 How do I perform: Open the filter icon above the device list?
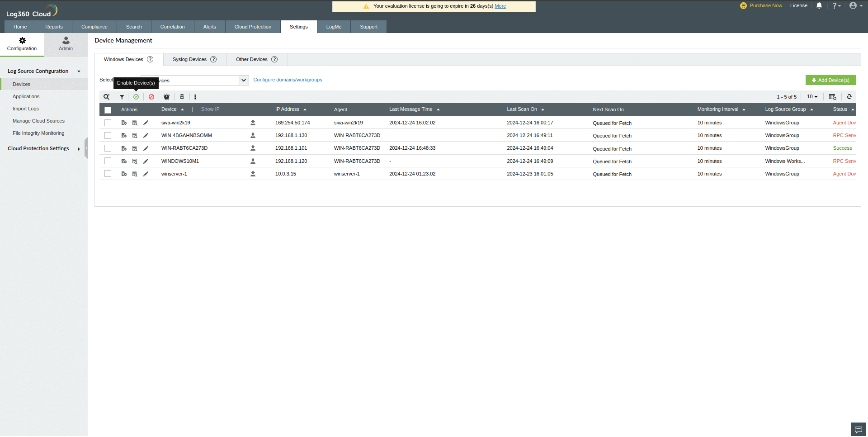click(122, 96)
